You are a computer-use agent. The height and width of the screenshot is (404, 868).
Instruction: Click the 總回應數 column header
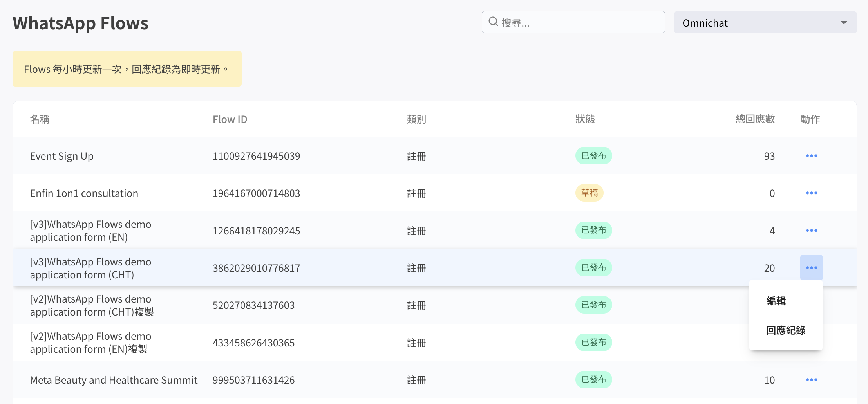[755, 119]
